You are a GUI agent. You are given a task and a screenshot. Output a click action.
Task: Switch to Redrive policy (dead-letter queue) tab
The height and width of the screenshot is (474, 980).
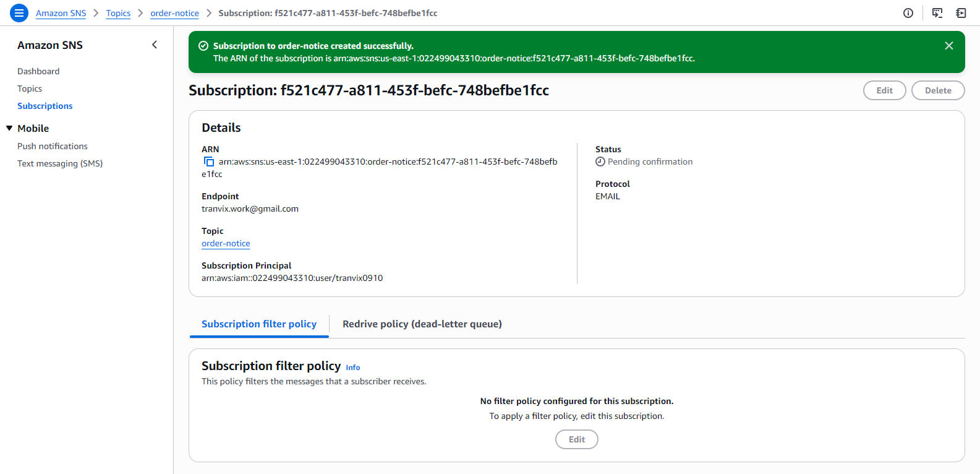coord(422,324)
